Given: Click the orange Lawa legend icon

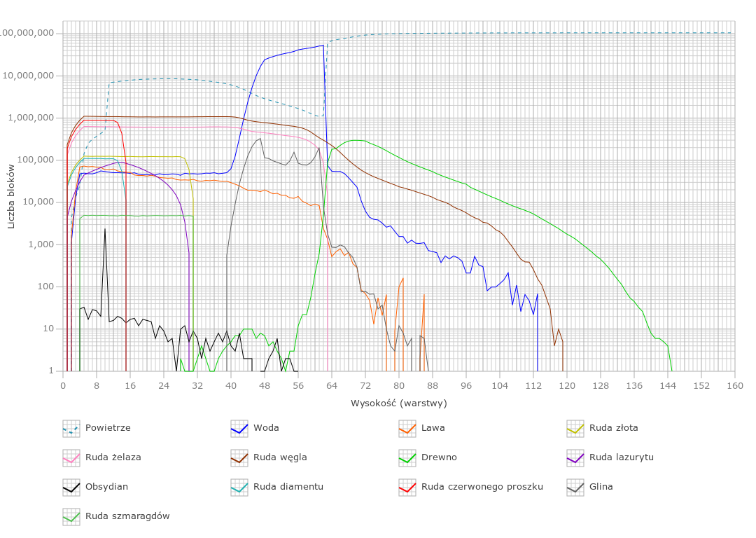Looking at the screenshot, I should 407,428.
